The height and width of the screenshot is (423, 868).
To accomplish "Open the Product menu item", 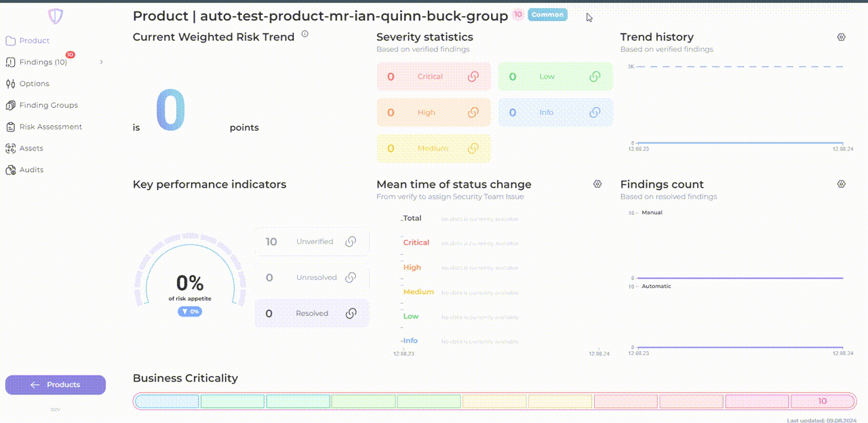I will click(x=34, y=41).
